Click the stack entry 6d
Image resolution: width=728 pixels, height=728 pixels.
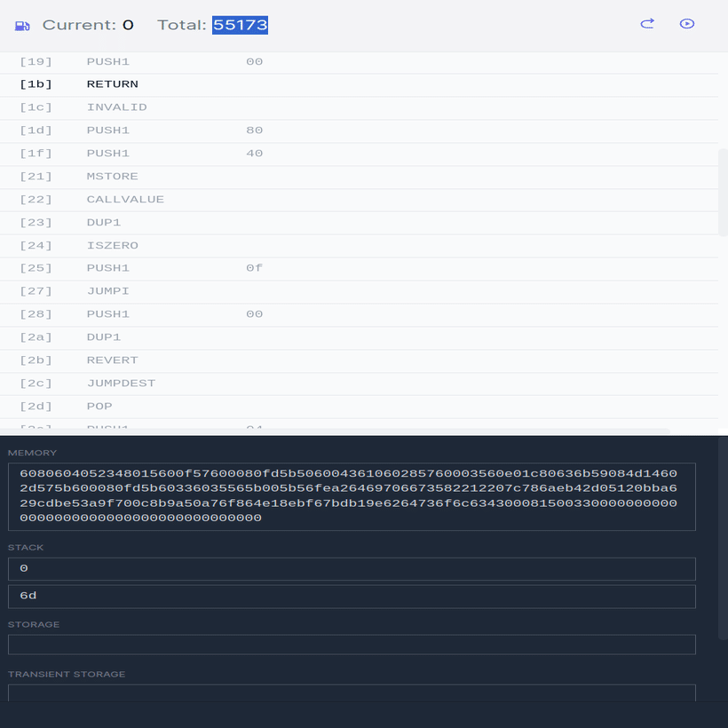[352, 596]
